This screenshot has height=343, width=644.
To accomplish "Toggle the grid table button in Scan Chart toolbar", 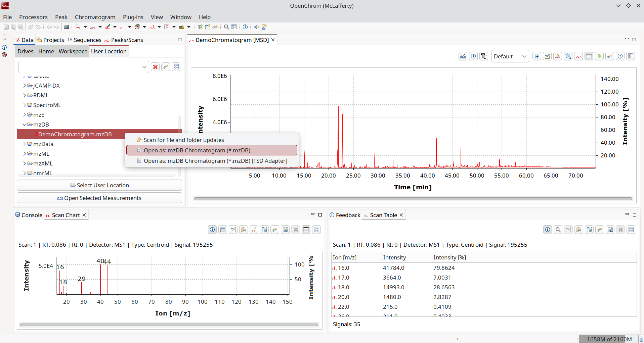I will pos(306,230).
